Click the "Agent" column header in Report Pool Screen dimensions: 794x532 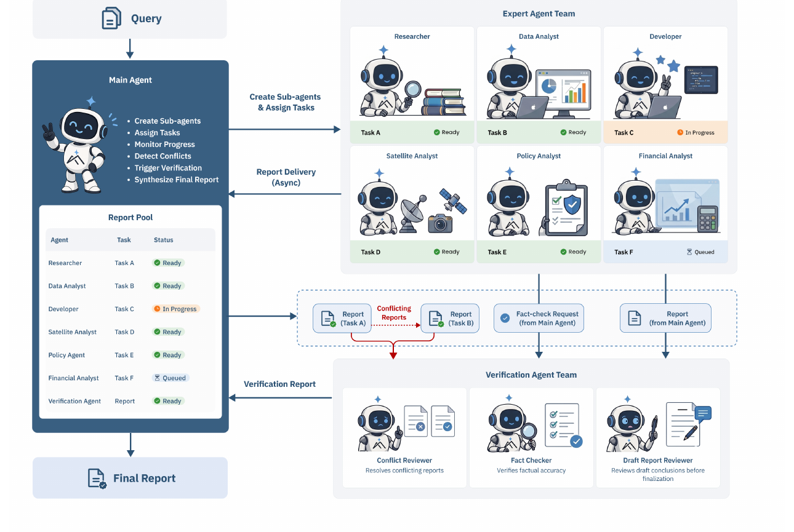pos(60,240)
